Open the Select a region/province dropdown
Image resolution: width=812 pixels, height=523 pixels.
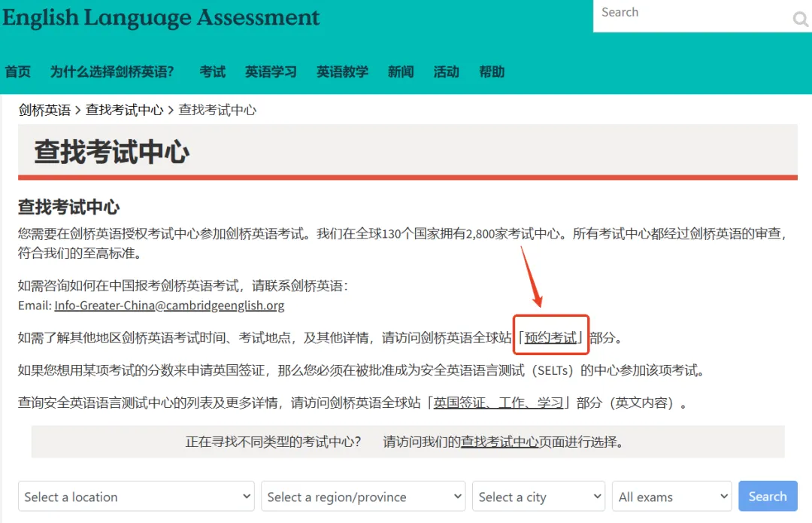363,496
